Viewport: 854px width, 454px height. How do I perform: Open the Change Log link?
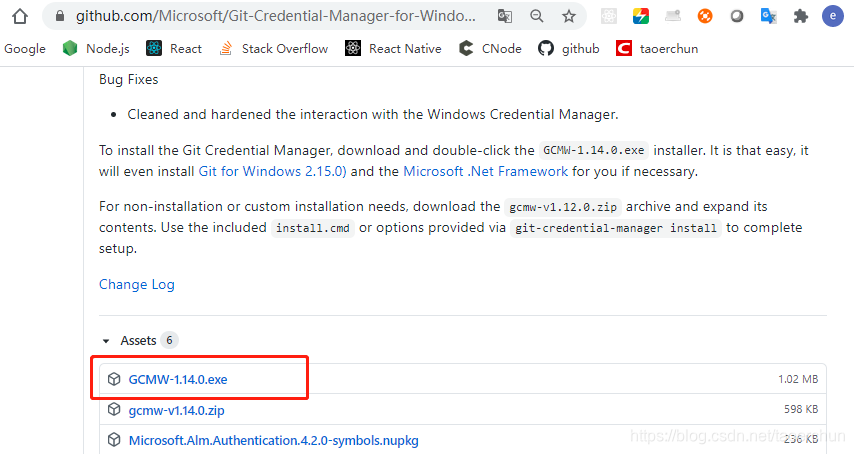click(x=137, y=284)
